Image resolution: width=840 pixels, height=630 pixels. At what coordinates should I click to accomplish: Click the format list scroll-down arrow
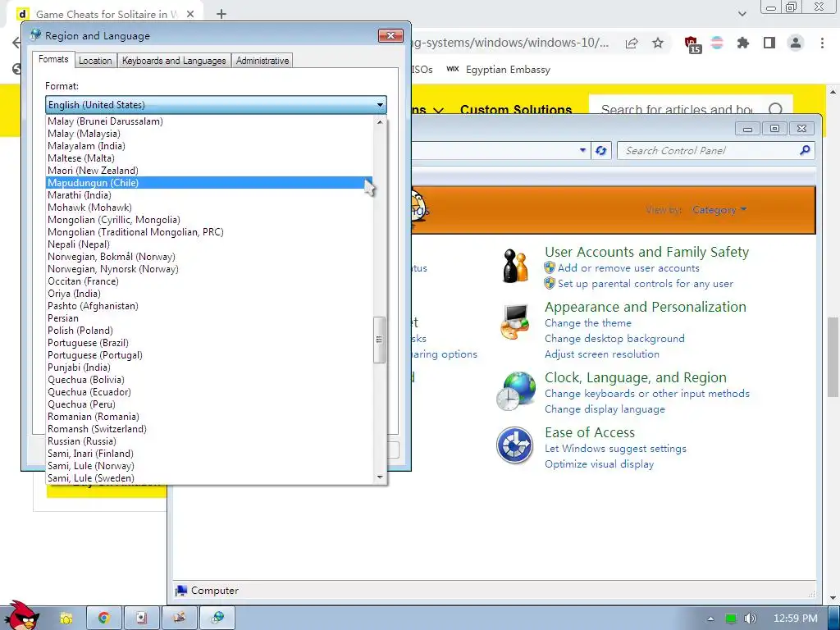click(380, 477)
